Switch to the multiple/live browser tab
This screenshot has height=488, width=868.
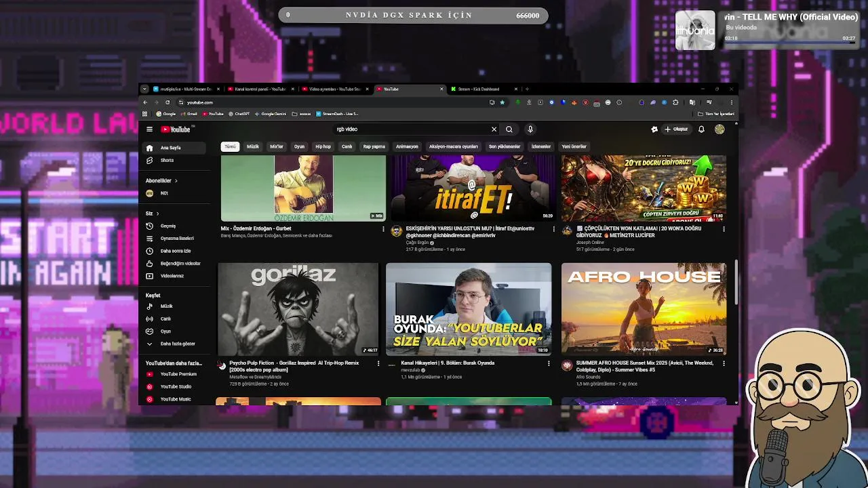pyautogui.click(x=186, y=89)
